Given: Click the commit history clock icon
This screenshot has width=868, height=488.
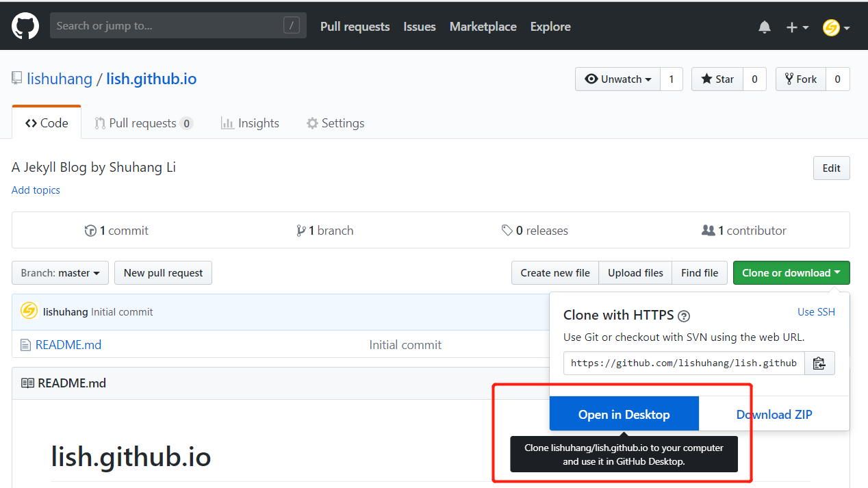Looking at the screenshot, I should tap(90, 231).
